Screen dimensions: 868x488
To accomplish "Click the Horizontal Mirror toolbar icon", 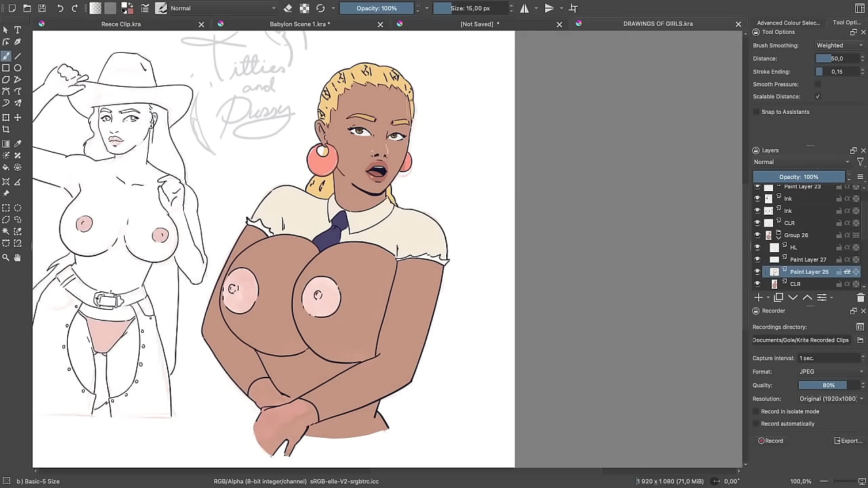I will point(526,7).
